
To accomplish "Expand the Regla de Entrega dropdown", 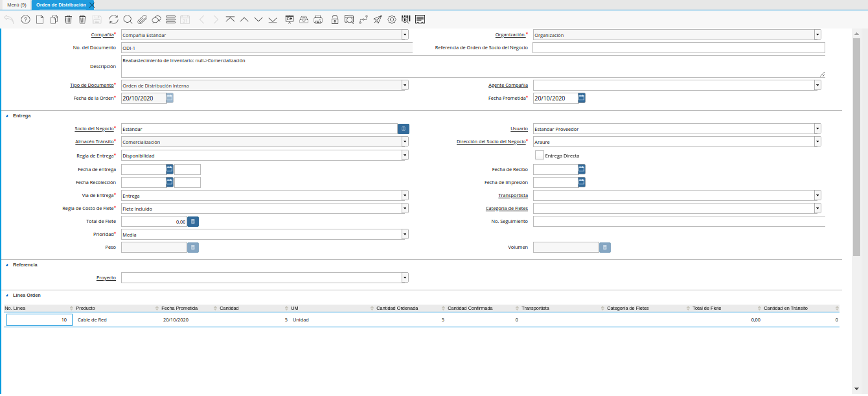I will tap(405, 156).
